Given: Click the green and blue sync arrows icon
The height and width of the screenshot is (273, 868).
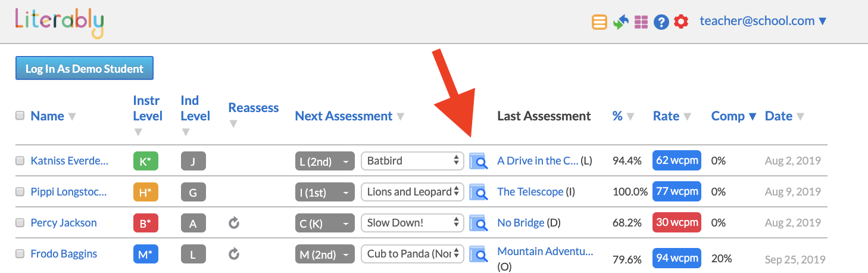Looking at the screenshot, I should point(621,22).
